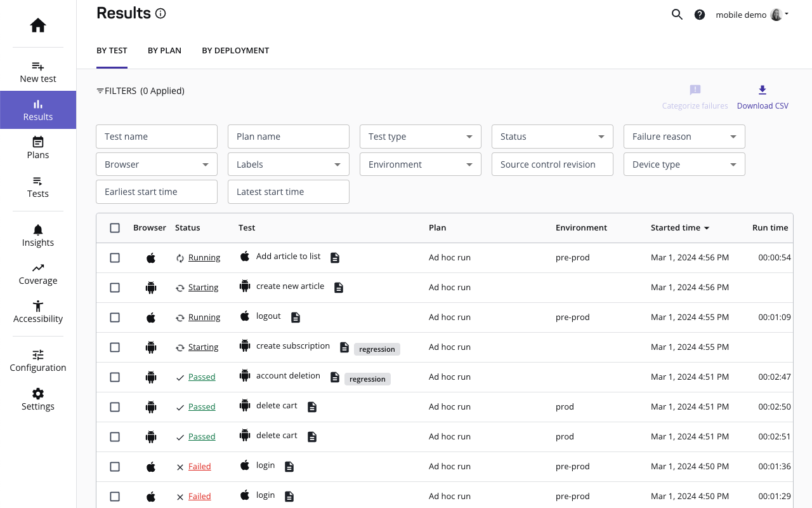Expand the Environment filter dropdown

click(x=421, y=164)
